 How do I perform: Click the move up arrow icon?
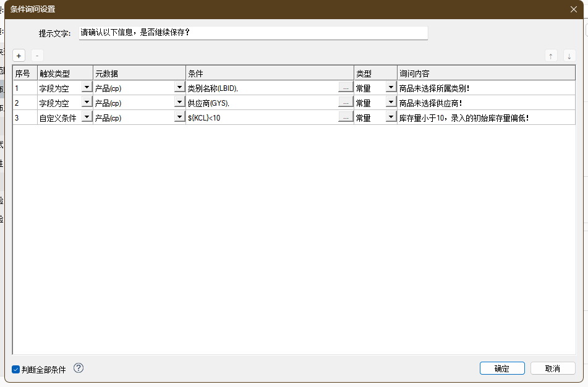click(551, 56)
